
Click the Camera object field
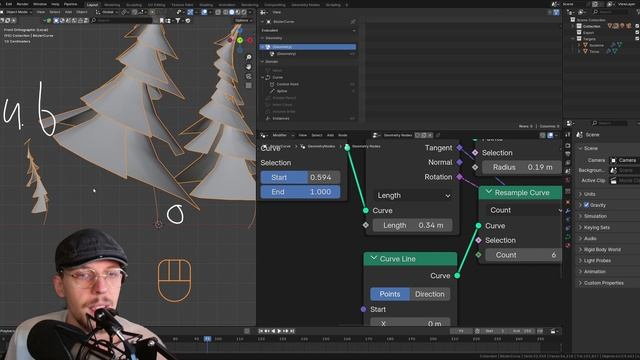coord(624,160)
